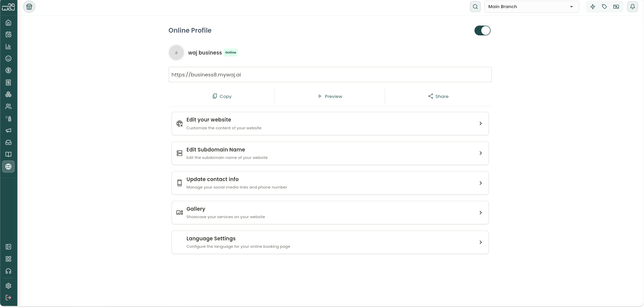This screenshot has width=644, height=307.
Task: Open Edit Subdomain Name option
Action: click(x=330, y=153)
